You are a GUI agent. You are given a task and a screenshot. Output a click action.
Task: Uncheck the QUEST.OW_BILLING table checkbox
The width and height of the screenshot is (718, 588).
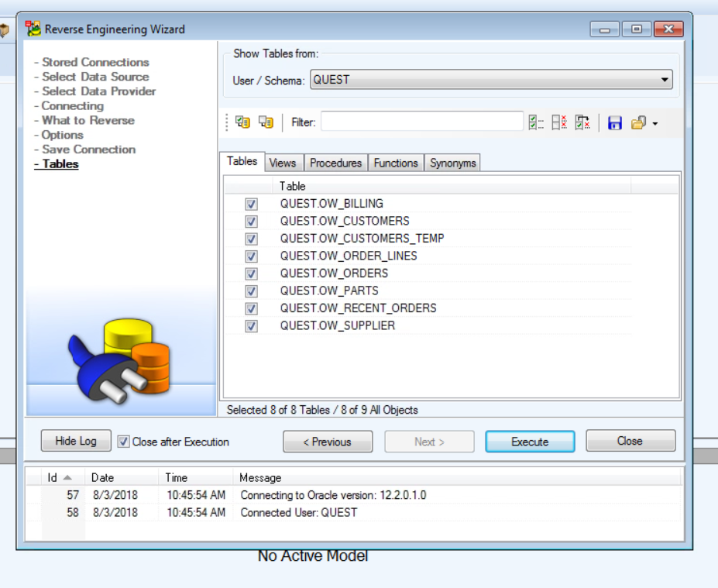point(252,204)
